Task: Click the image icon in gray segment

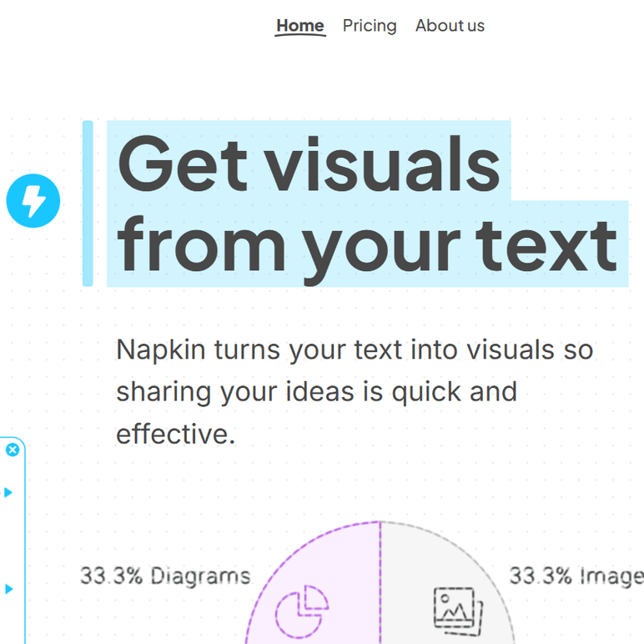Action: pos(454,608)
